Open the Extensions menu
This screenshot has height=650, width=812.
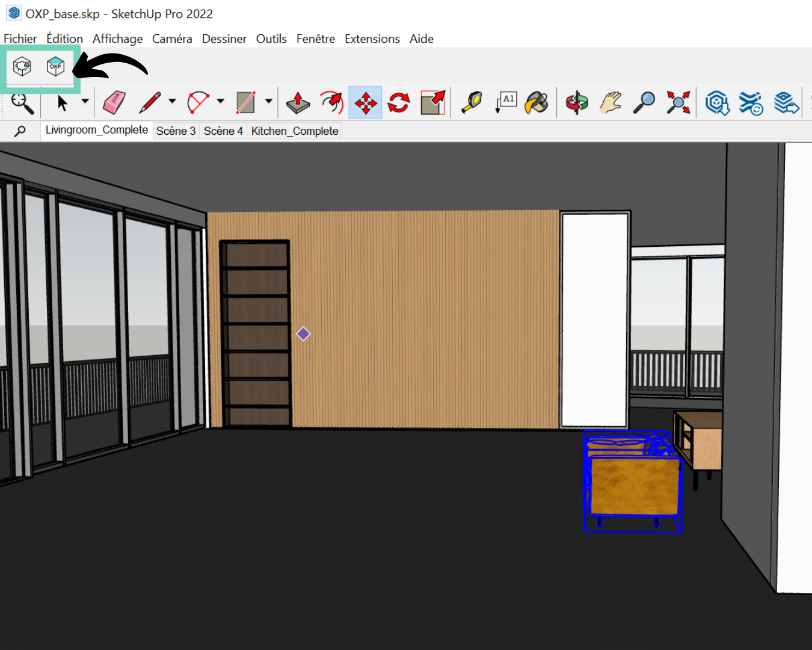(x=372, y=39)
